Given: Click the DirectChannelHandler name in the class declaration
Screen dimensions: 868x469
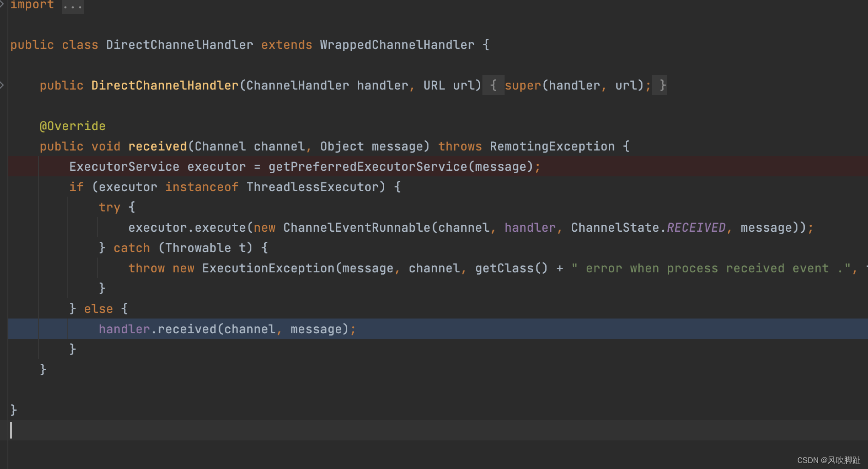Looking at the screenshot, I should tap(179, 45).
